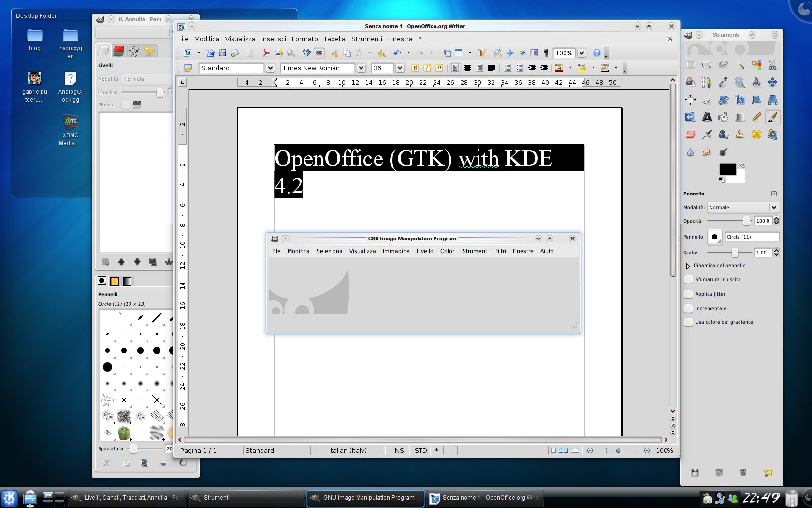Open font color dropdown arrow in Writer

570,68
